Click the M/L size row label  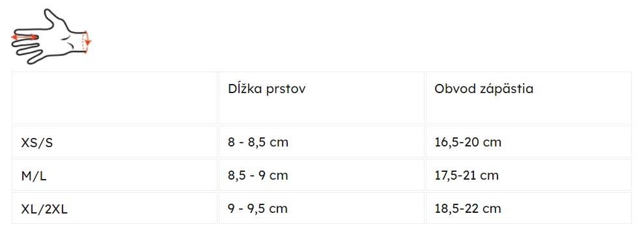pyautogui.click(x=34, y=176)
